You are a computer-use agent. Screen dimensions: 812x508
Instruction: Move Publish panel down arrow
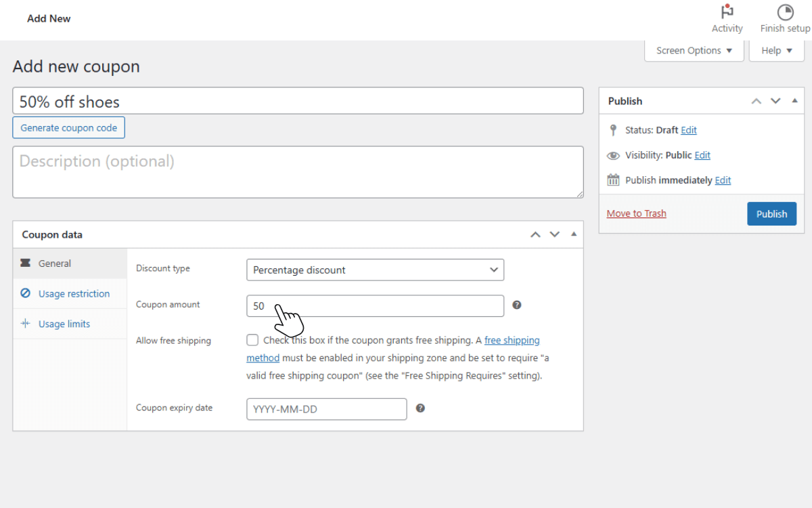pos(775,101)
